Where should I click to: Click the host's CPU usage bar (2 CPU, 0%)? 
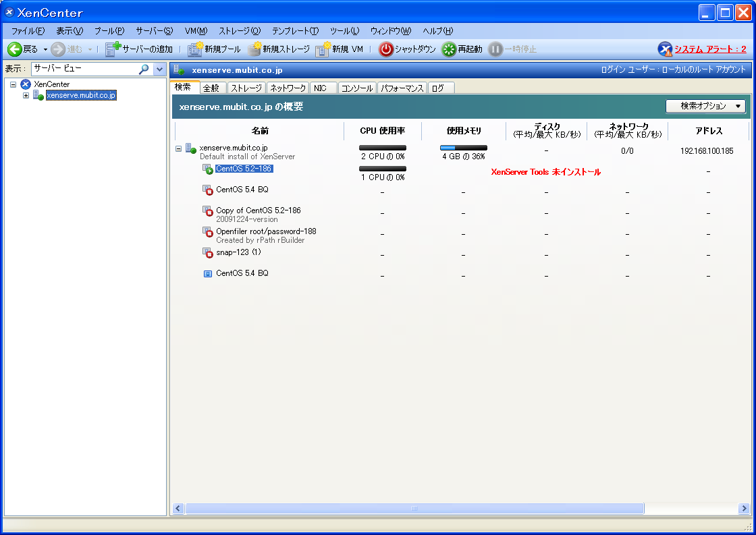pyautogui.click(x=383, y=148)
